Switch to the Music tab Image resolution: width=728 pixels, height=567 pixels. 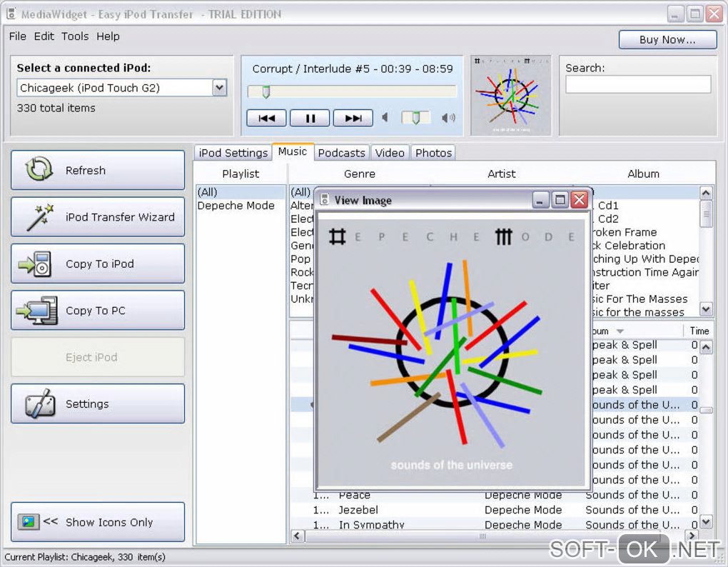pos(293,151)
